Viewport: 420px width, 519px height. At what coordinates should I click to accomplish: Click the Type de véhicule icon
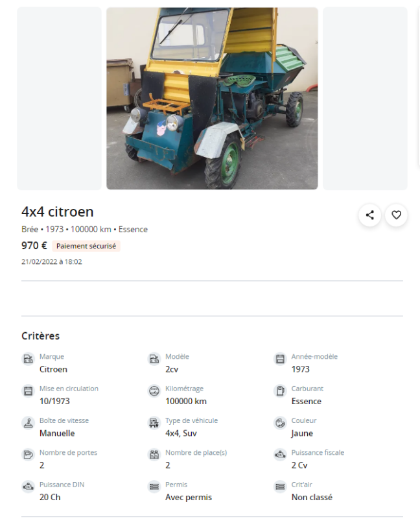tap(154, 423)
